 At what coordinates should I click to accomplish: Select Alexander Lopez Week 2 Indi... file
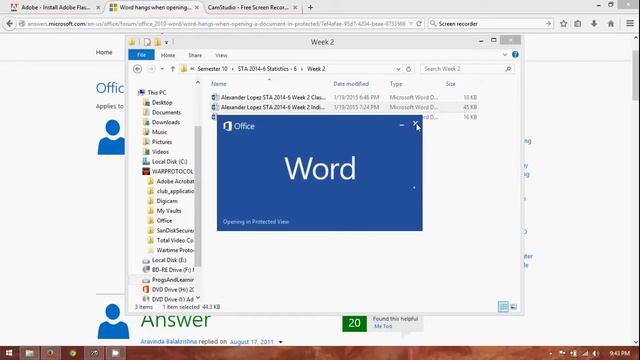tap(273, 107)
